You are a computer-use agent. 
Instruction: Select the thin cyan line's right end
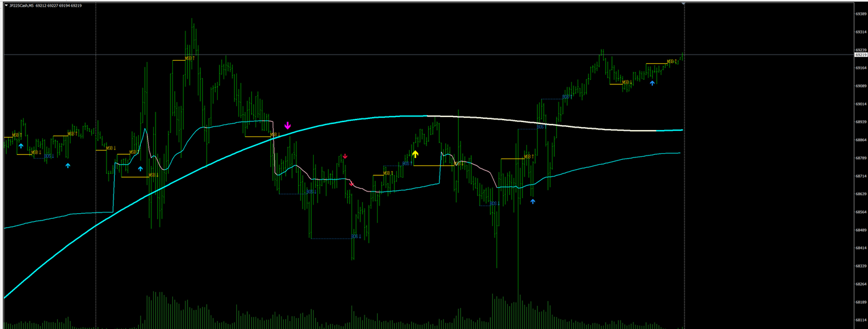click(678, 153)
